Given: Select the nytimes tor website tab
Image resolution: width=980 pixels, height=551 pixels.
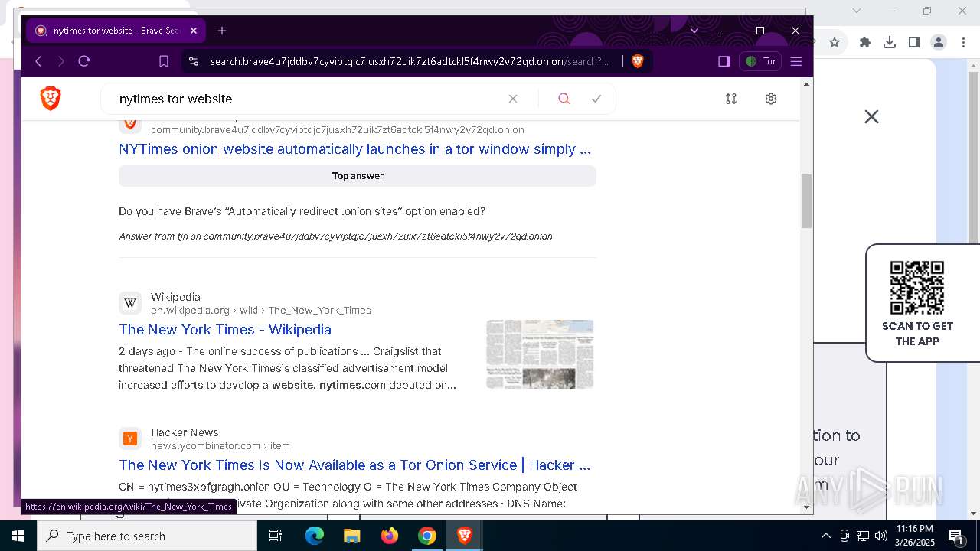Looking at the screenshot, I should (115, 31).
